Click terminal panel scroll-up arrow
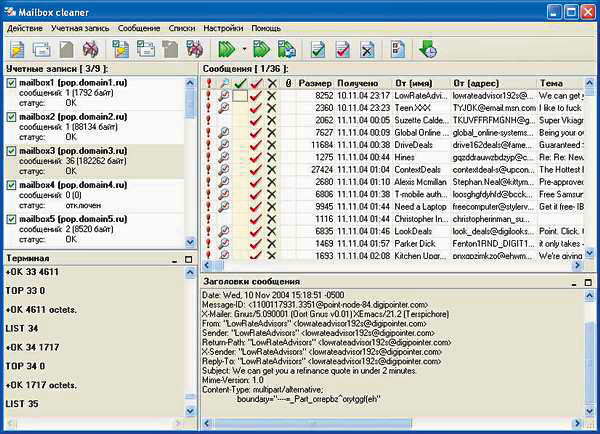This screenshot has width=600, height=434. click(x=190, y=272)
